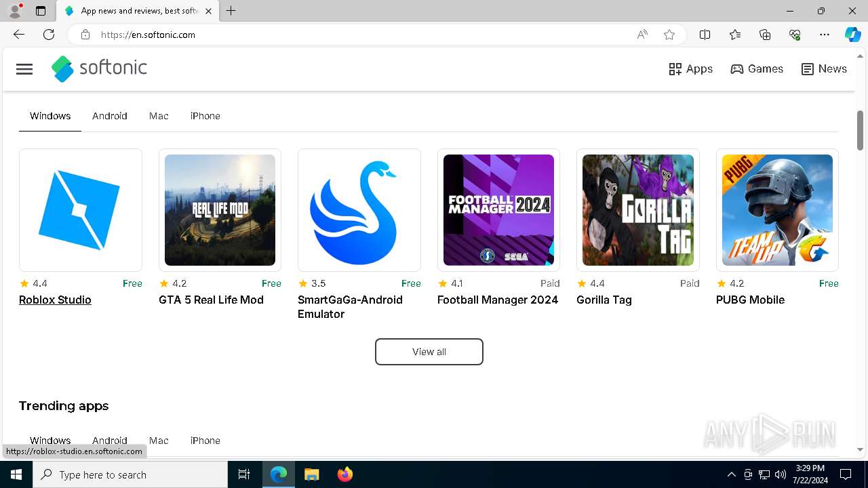Click the View all button
This screenshot has height=488, width=868.
point(429,352)
